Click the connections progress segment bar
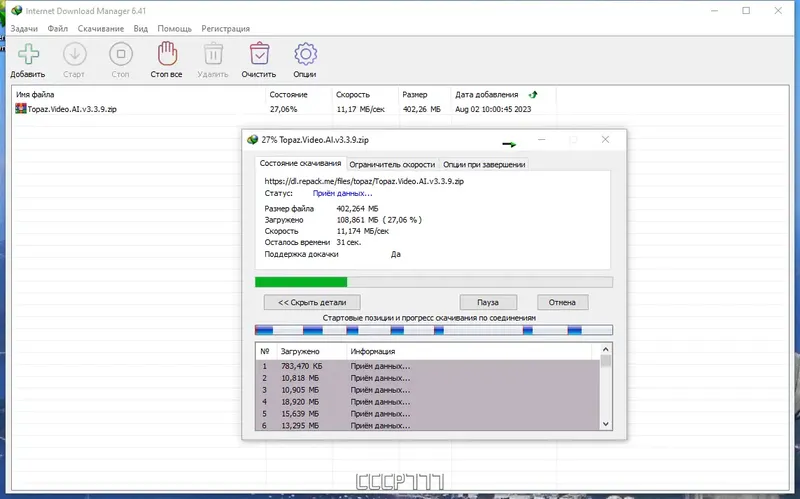 pos(434,330)
